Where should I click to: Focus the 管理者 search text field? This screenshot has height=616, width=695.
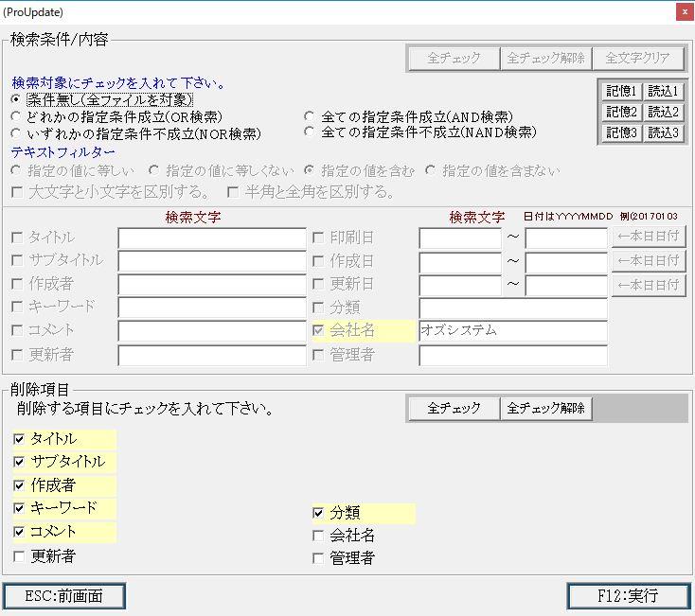coord(513,355)
